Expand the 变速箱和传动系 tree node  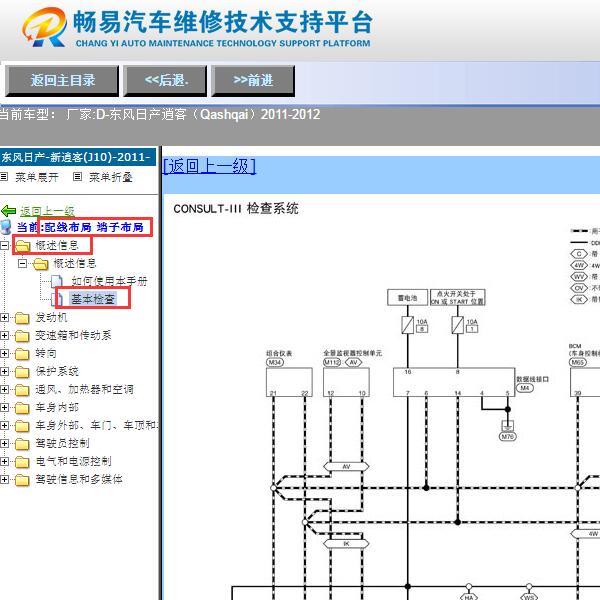coord(4,336)
